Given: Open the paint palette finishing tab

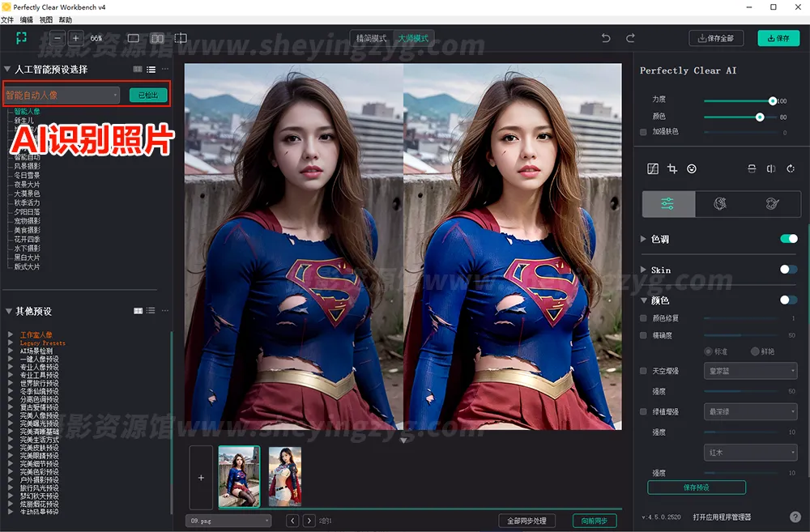Looking at the screenshot, I should [x=773, y=203].
